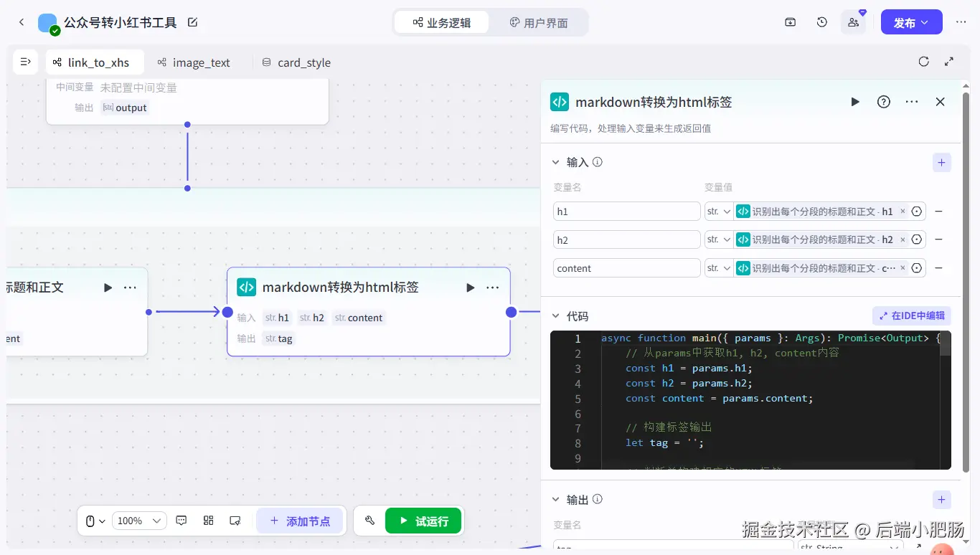
Task: Click the 试运行 test run button
Action: pyautogui.click(x=423, y=521)
